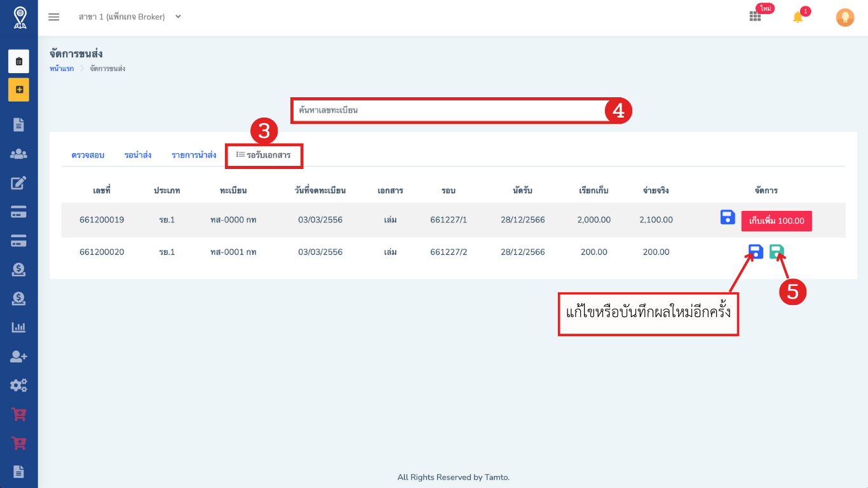Click round 661227/2
Viewport: 868px width, 488px height.
pyautogui.click(x=449, y=252)
